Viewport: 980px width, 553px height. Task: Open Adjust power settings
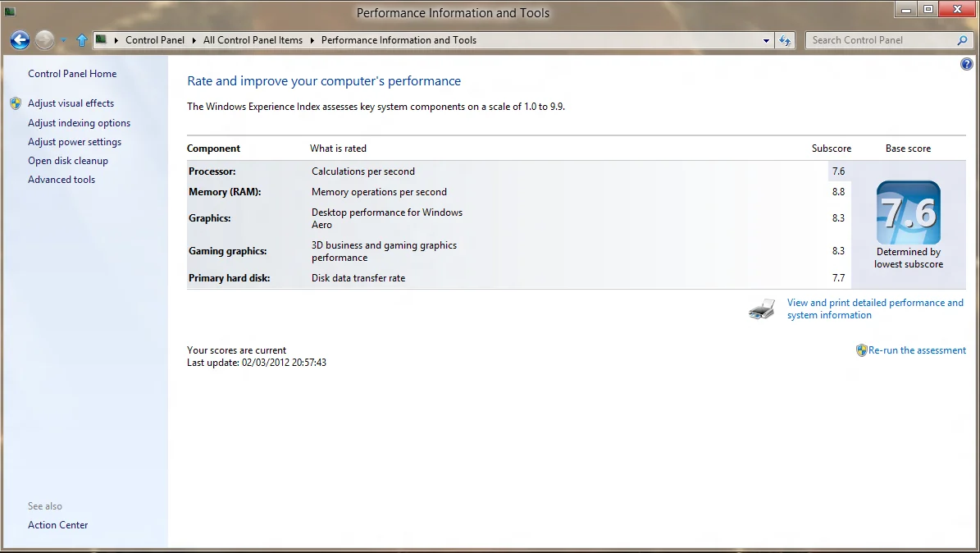(75, 142)
